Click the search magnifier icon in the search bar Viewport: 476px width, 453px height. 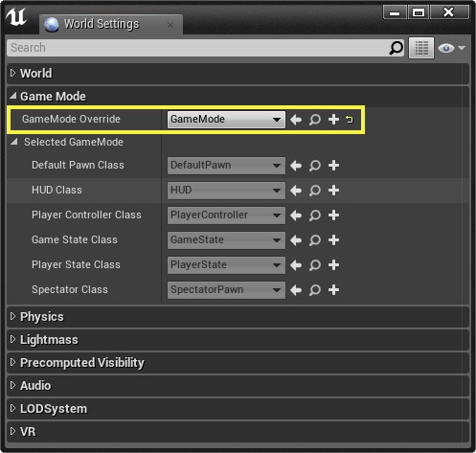(x=397, y=48)
